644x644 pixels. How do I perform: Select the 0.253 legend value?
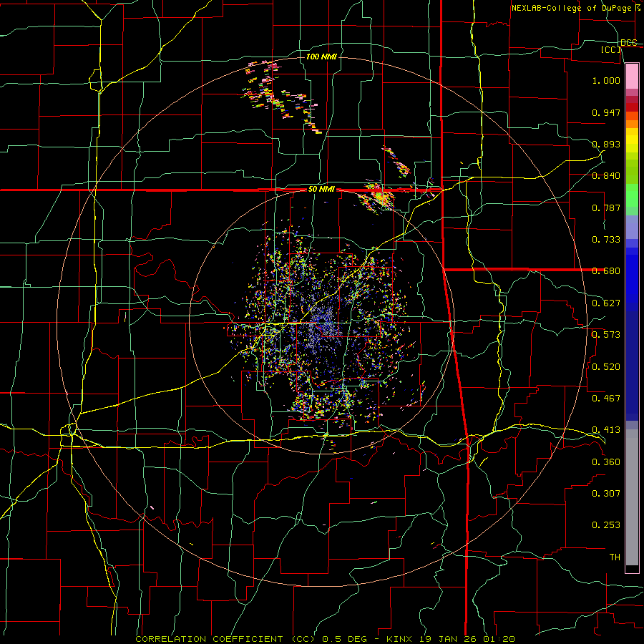point(606,525)
